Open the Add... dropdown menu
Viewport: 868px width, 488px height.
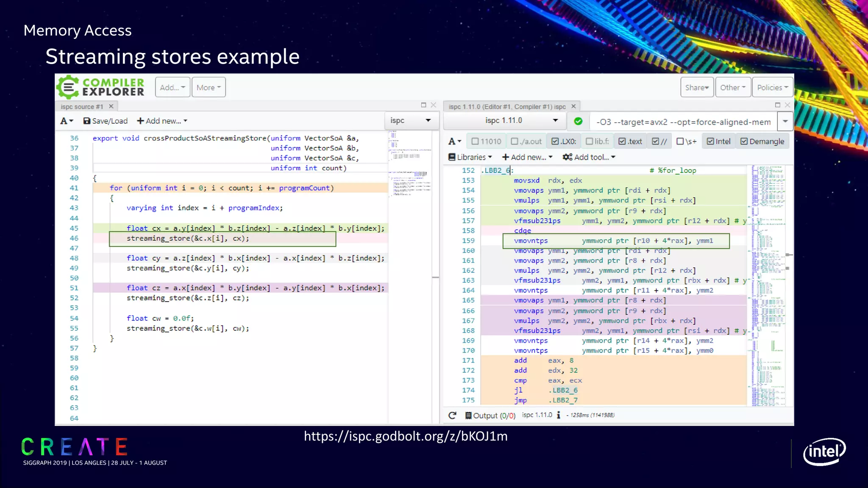point(172,87)
